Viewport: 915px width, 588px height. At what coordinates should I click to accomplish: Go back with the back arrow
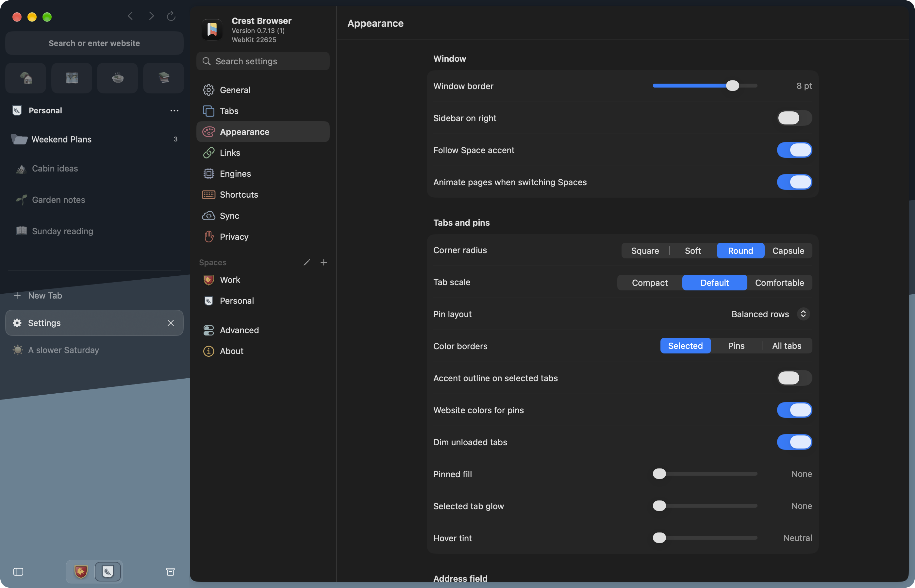(131, 16)
